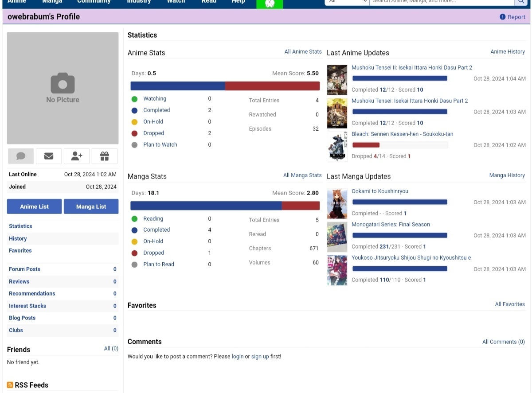Click the Bleach Sennen Kessen-hen cover thumbnail
Image resolution: width=532 pixels, height=393 pixels.
[x=337, y=146]
